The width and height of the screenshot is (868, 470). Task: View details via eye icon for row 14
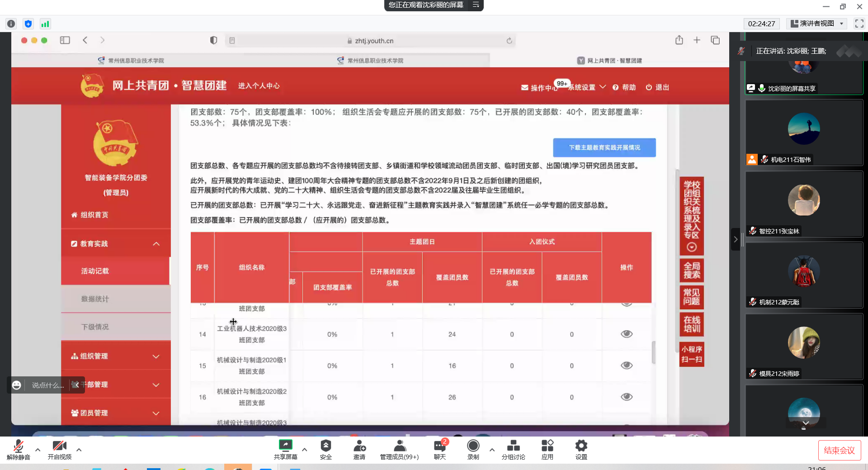click(x=626, y=334)
